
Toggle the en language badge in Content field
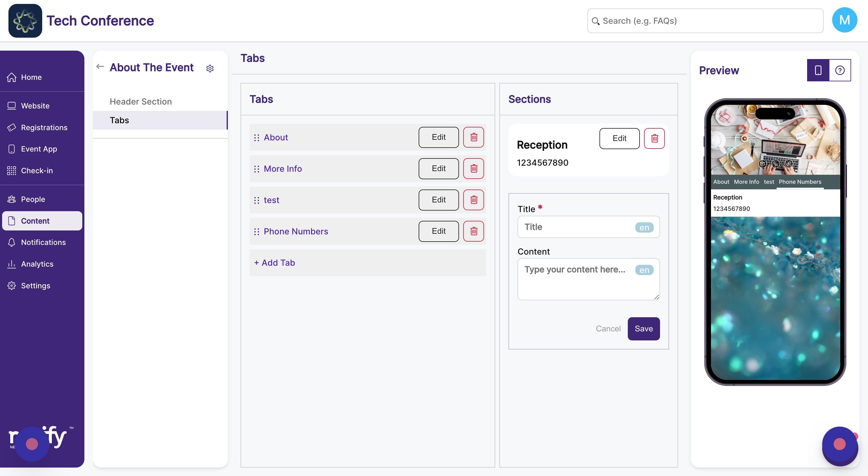(x=644, y=270)
